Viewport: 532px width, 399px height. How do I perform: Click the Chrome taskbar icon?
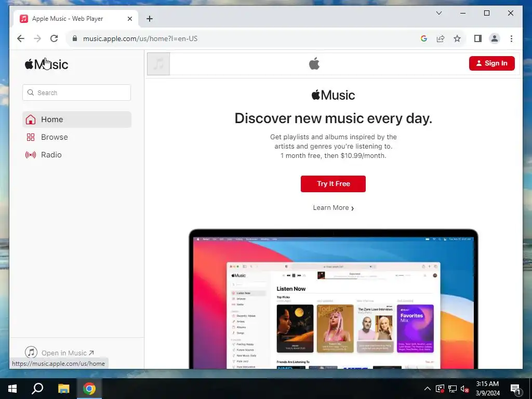click(89, 389)
